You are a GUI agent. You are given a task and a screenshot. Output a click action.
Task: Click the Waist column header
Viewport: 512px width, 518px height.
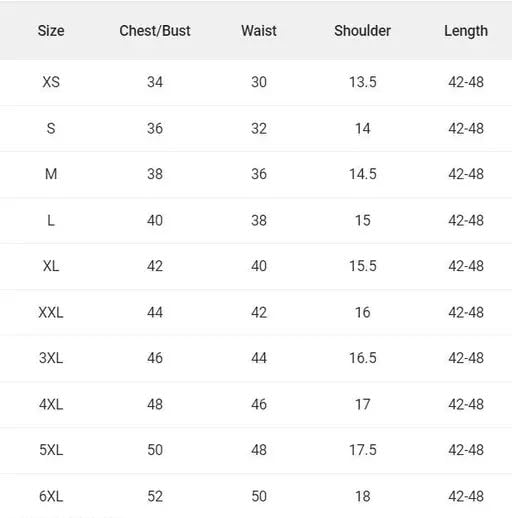tap(259, 31)
